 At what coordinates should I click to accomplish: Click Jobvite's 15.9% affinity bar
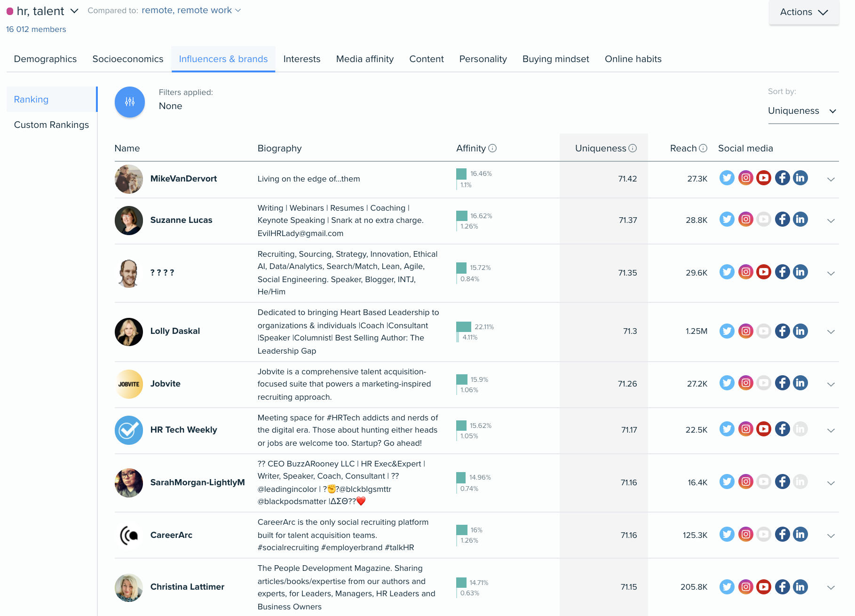click(461, 379)
